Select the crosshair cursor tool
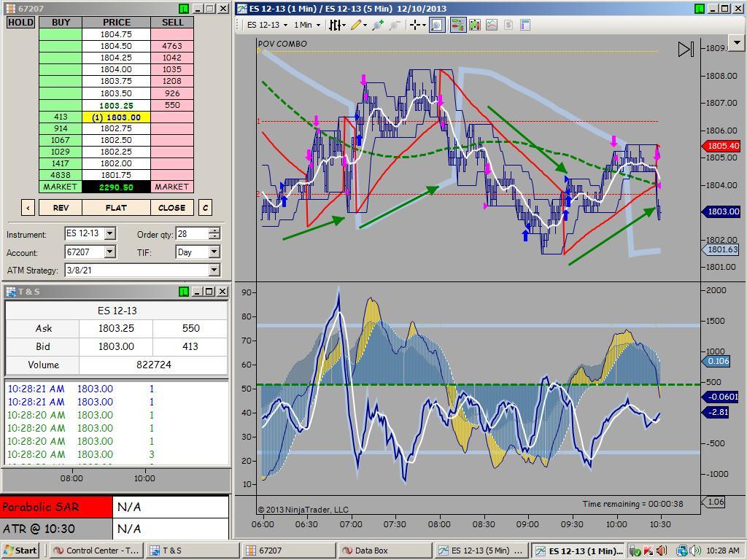Viewport: 747px width, 560px height. (x=414, y=26)
